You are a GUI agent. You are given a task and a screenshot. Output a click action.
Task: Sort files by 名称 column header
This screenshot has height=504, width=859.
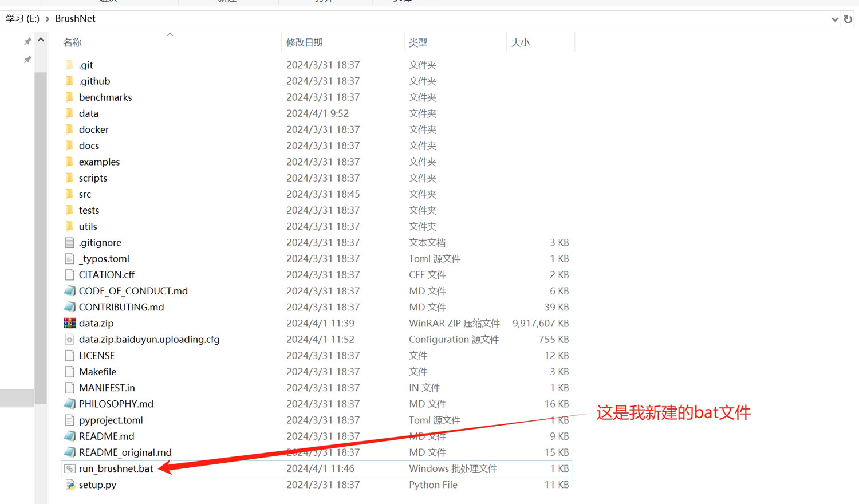click(72, 42)
